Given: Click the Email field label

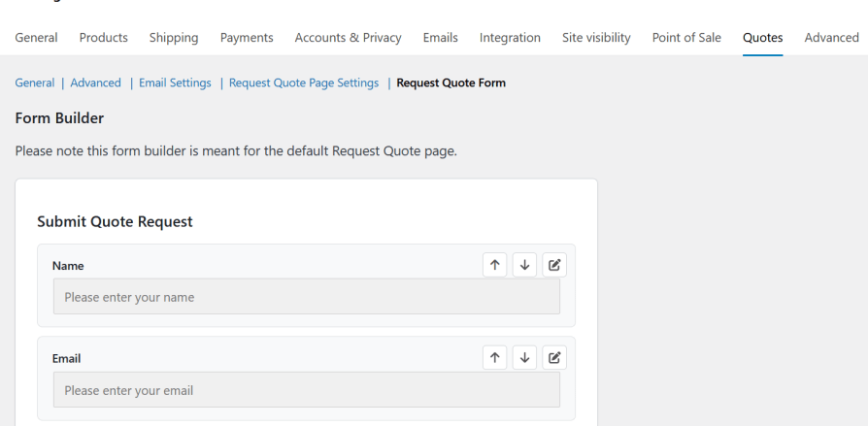Looking at the screenshot, I should 66,358.
